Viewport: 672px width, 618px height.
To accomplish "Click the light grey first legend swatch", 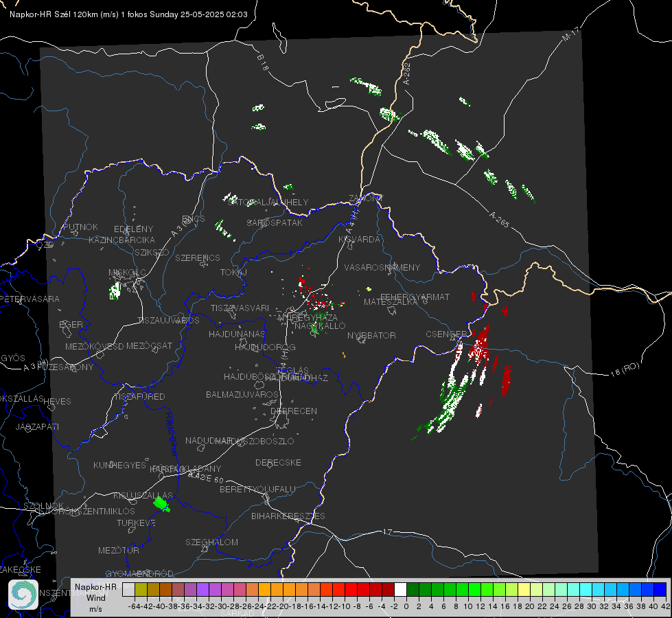I will click(128, 590).
